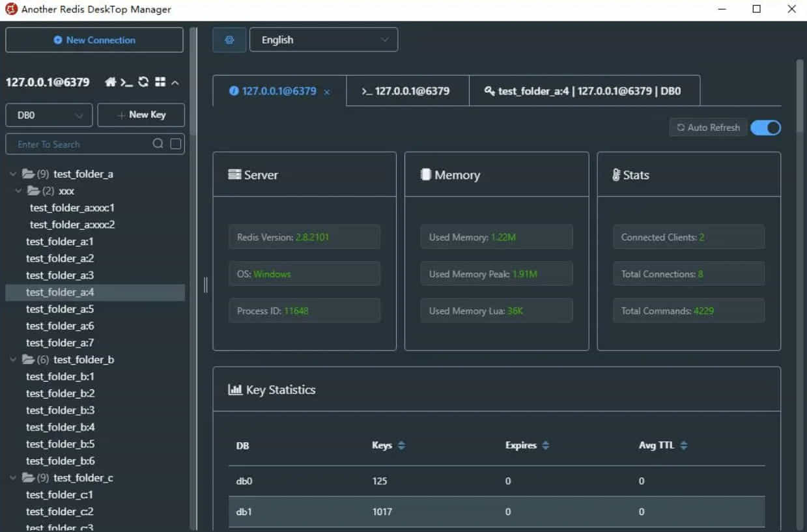Collapse the 127.0.0.1@6379 connection
807x532 pixels.
coord(175,83)
